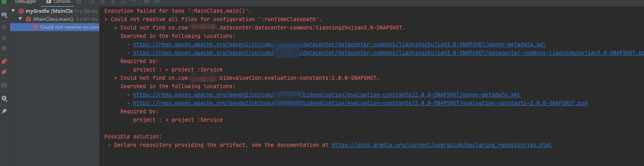Open the debugger Settings gear icon

pos(4,98)
